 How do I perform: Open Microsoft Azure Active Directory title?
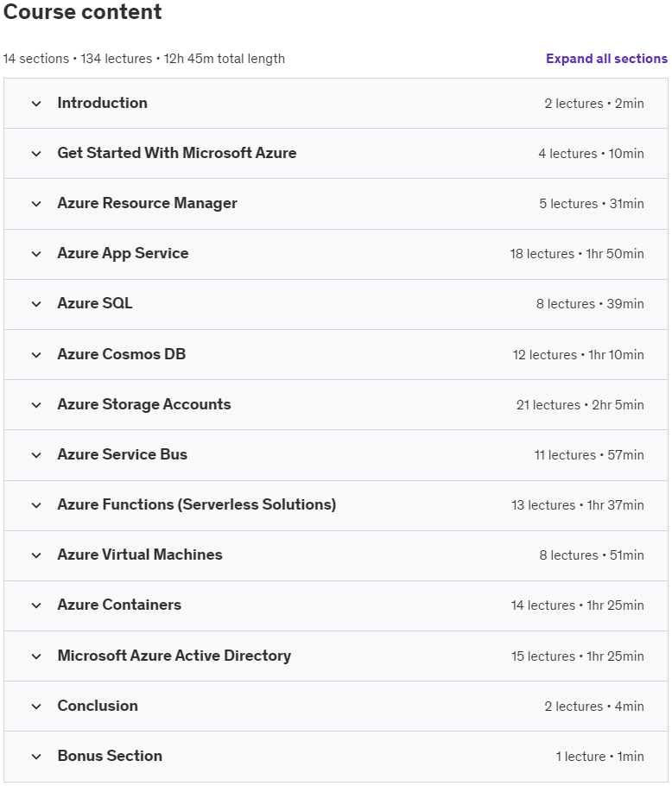tap(174, 656)
